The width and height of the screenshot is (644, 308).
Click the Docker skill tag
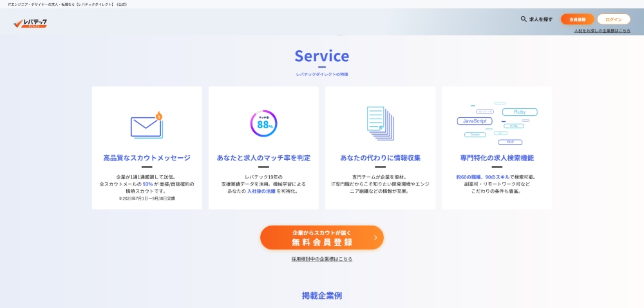click(475, 135)
